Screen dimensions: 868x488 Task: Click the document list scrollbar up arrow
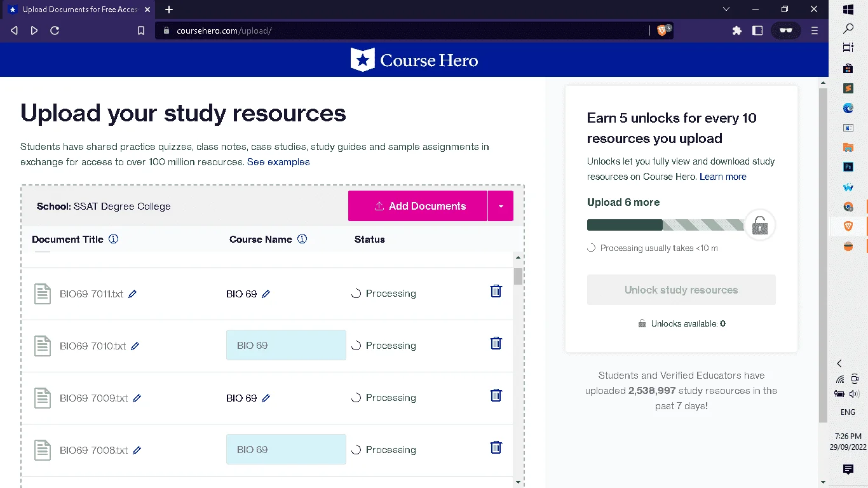click(519, 257)
